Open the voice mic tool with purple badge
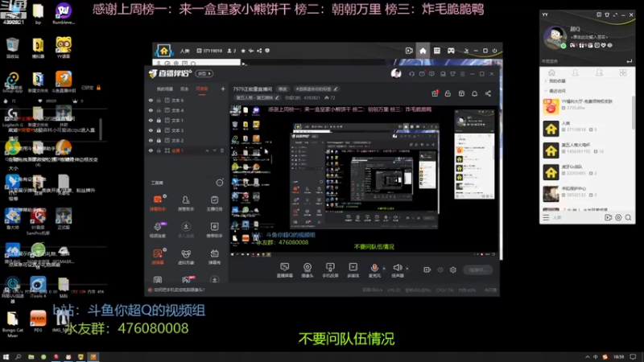The width and height of the screenshot is (644, 362). click(158, 230)
